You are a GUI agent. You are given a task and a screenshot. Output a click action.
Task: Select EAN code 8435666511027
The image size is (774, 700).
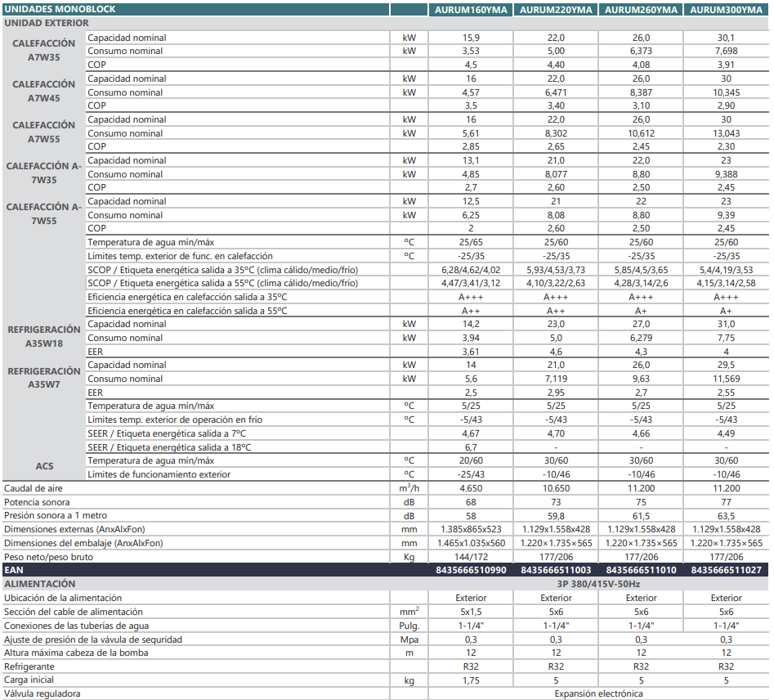[726, 570]
